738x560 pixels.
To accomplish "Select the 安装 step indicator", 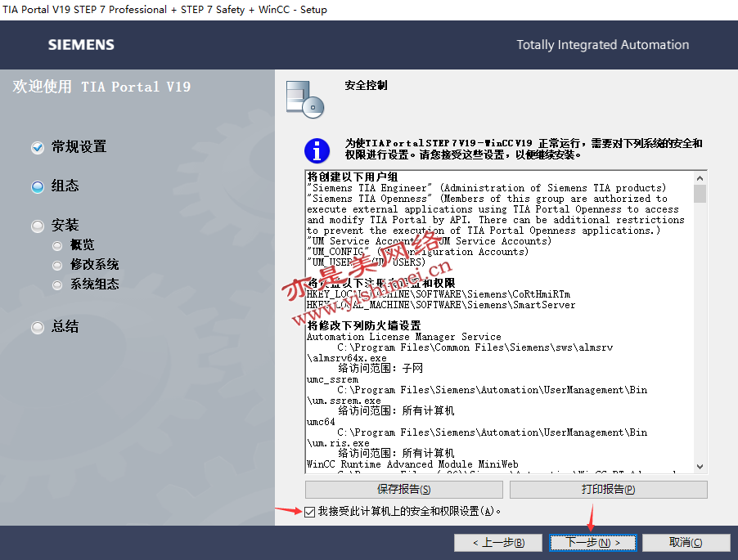I will point(38,226).
